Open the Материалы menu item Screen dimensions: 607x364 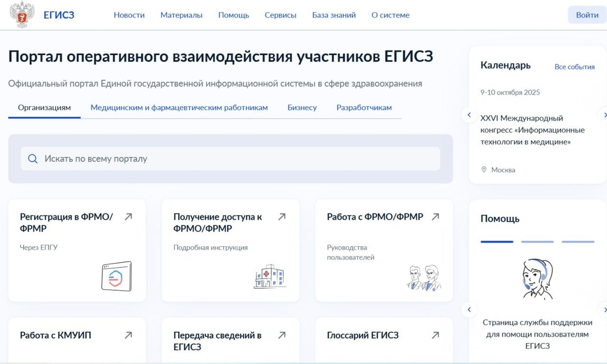[182, 15]
